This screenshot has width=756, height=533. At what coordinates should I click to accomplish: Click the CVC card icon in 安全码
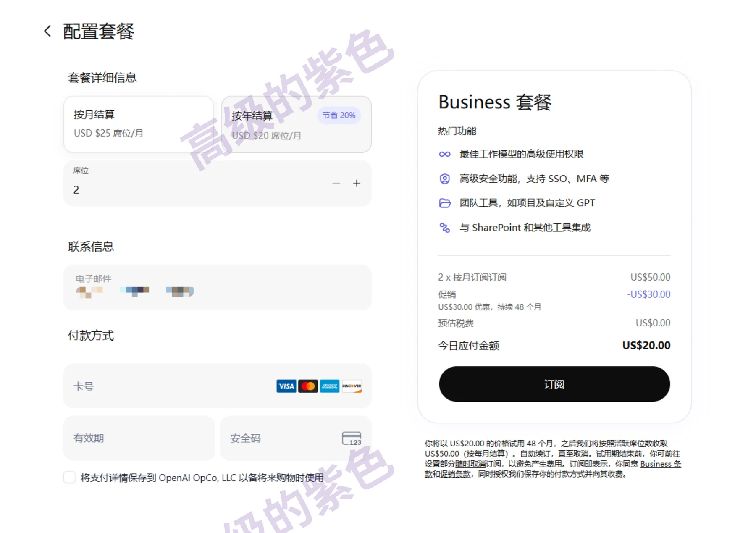click(x=352, y=438)
